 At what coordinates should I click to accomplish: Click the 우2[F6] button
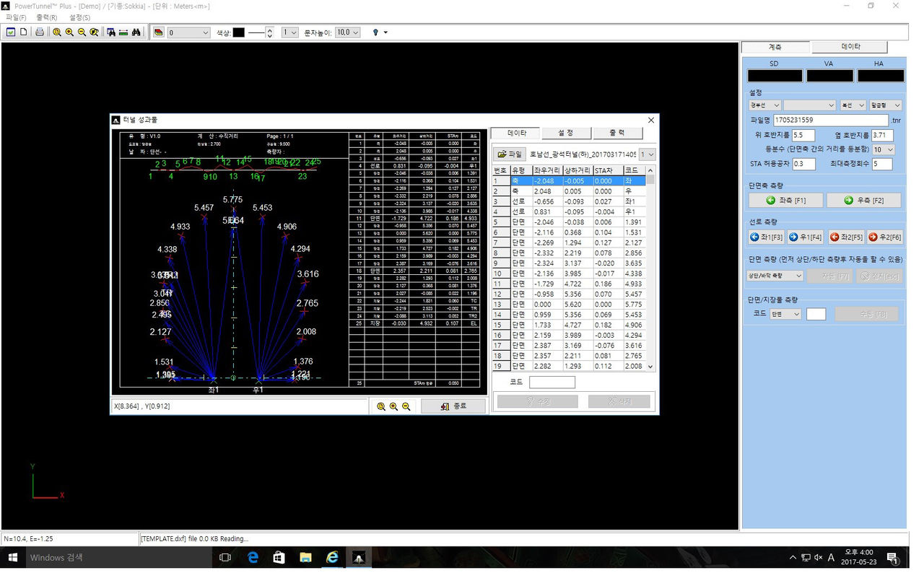coord(884,237)
